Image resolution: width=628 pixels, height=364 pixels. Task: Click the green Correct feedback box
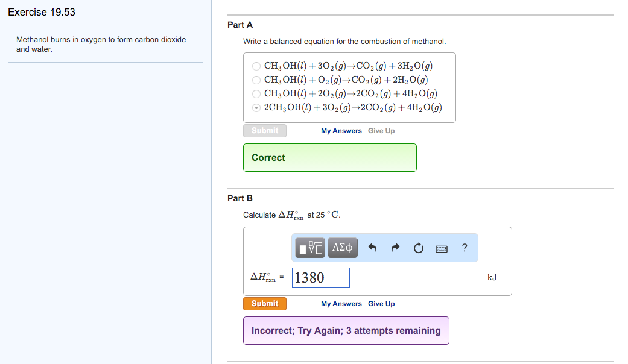(x=329, y=157)
